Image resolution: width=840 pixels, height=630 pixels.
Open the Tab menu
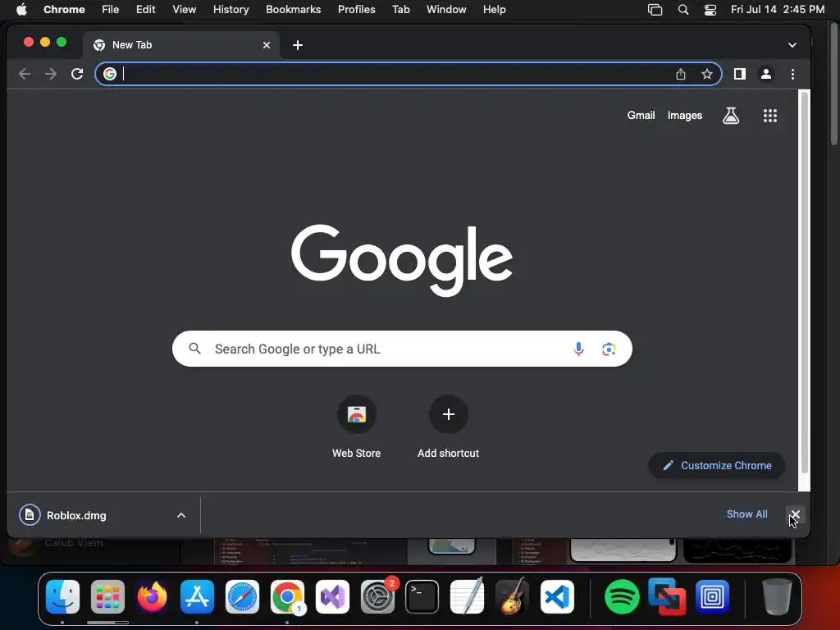click(x=400, y=10)
